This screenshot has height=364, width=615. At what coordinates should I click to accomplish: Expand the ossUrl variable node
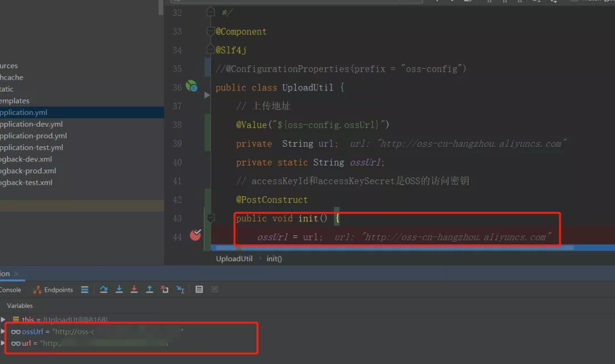[x=3, y=332]
